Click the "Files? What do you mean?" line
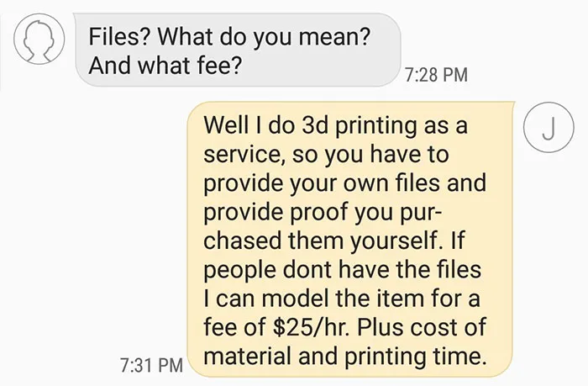The width and height of the screenshot is (588, 386). pyautogui.click(x=229, y=37)
